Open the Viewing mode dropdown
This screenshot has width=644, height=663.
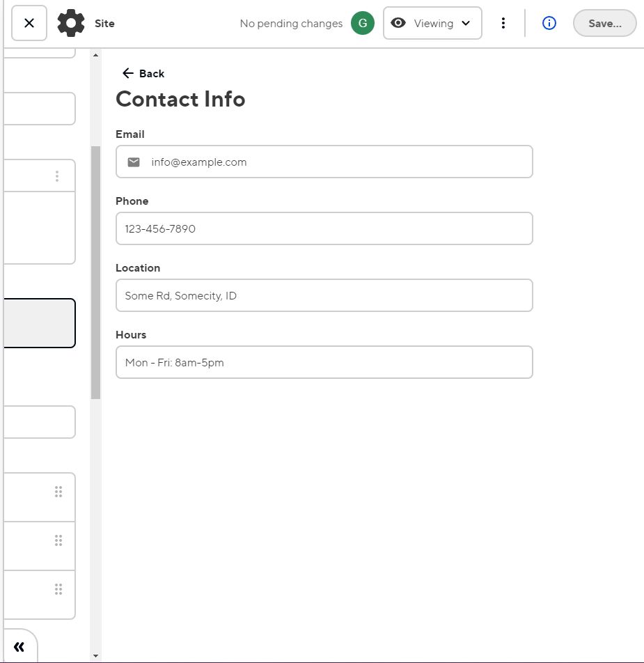point(432,23)
